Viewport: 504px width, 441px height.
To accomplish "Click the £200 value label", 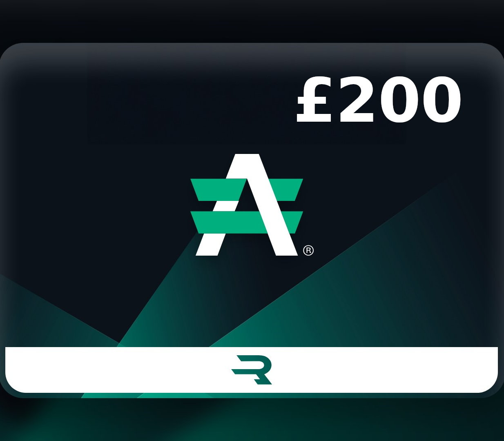I will [379, 100].
